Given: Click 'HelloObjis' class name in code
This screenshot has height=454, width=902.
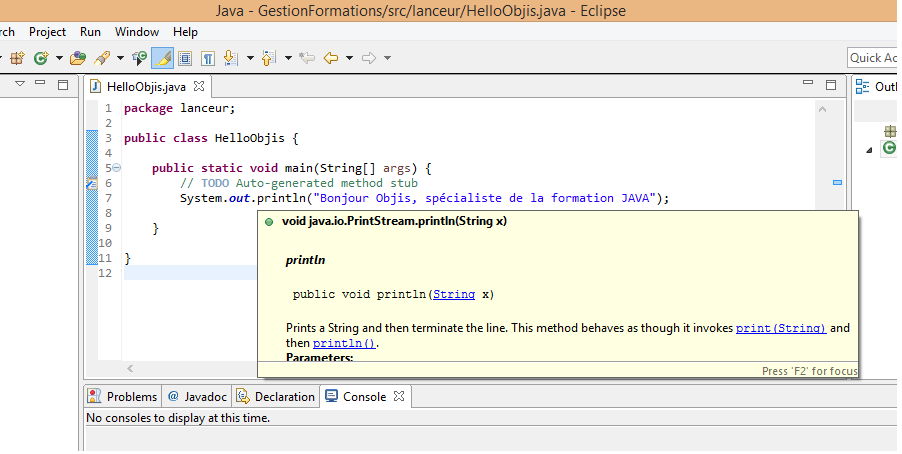Looking at the screenshot, I should [x=250, y=138].
